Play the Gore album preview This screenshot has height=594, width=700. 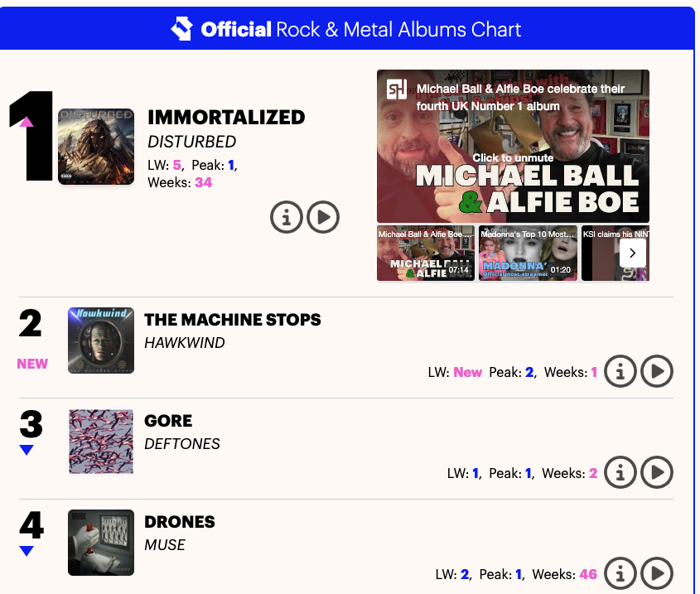(x=657, y=472)
